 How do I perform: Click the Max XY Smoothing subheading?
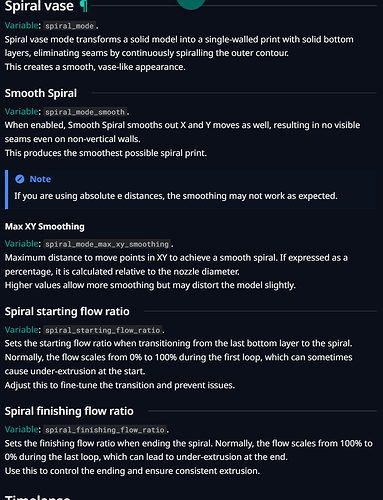(44, 227)
